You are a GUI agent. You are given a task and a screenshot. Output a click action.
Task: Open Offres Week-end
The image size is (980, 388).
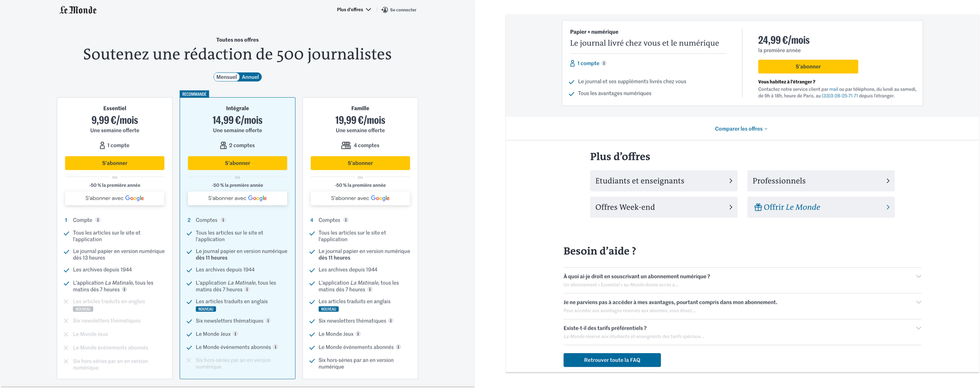click(663, 207)
